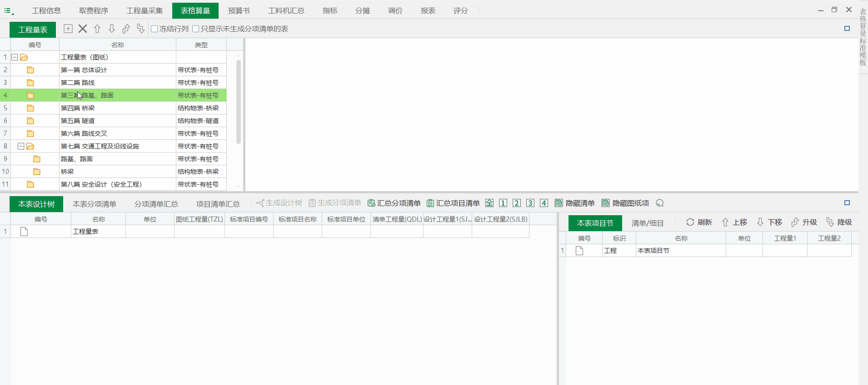Click the 工程量表 name cell in design tree
This screenshot has width=868, height=385.
(x=99, y=232)
